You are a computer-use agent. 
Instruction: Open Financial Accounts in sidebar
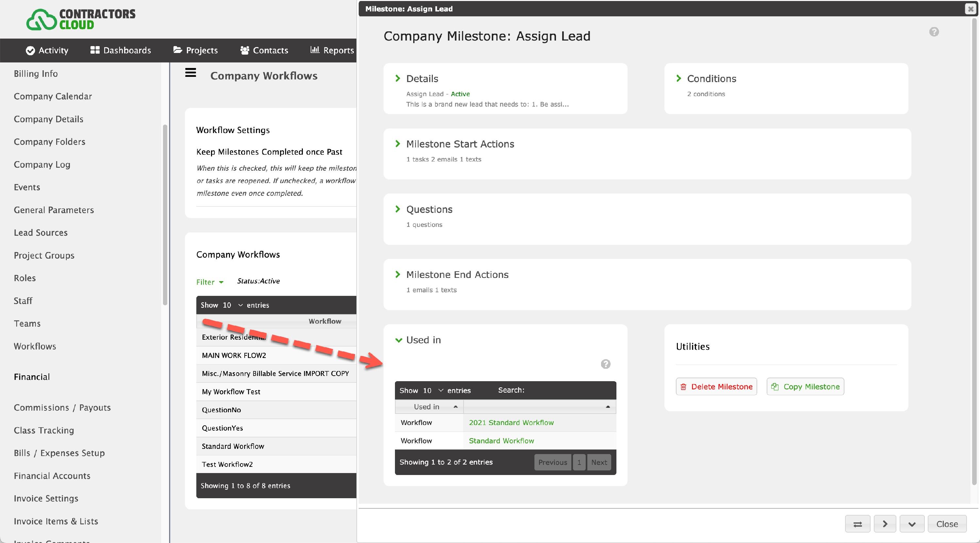[x=52, y=476]
